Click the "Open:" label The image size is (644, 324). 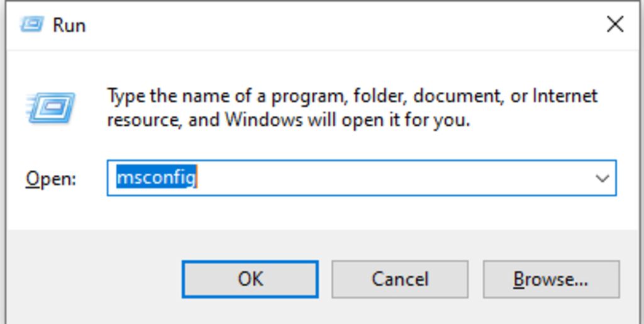51,179
